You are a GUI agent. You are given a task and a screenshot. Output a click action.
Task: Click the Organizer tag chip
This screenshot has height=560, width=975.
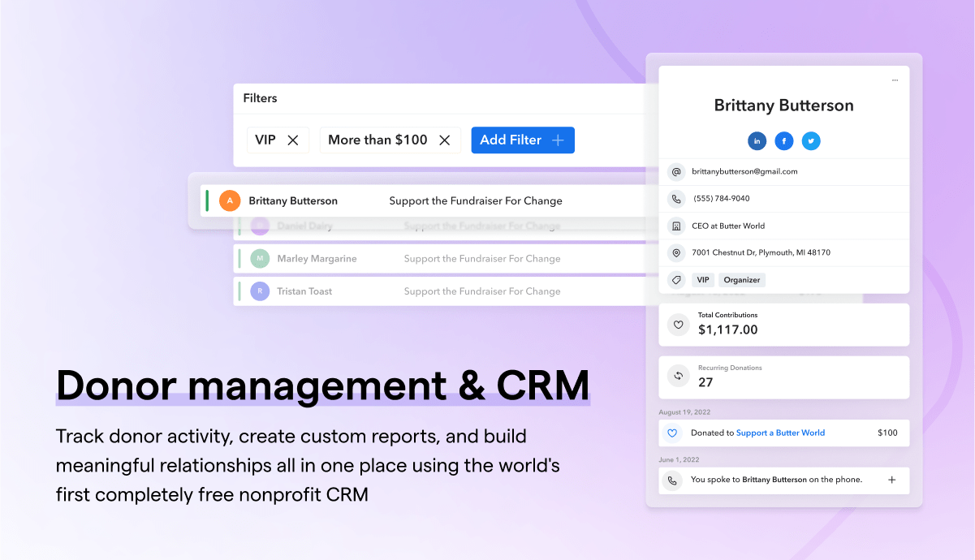point(742,280)
